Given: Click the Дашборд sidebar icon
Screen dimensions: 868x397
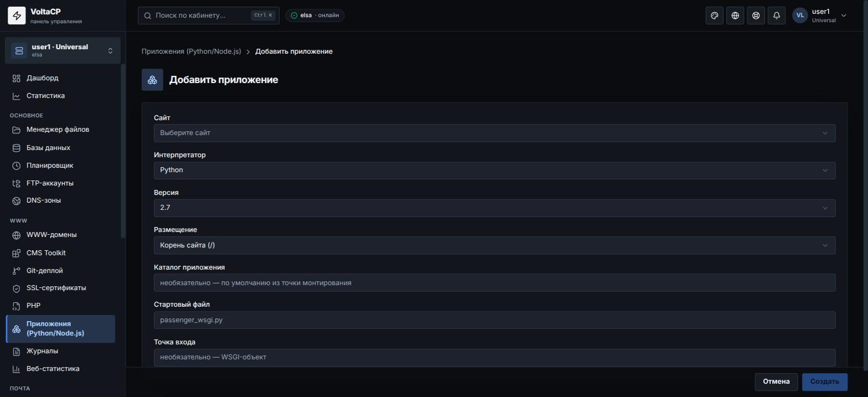Looking at the screenshot, I should coord(17,78).
